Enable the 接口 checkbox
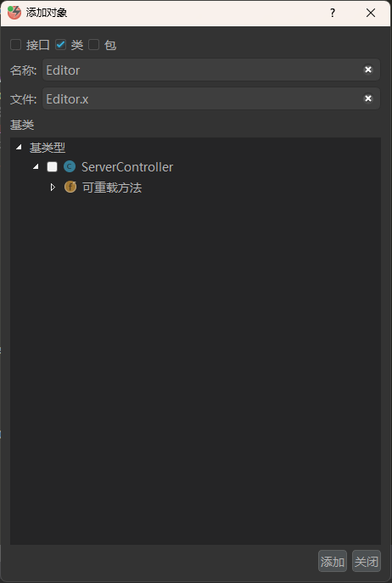This screenshot has height=583, width=392. (15, 45)
